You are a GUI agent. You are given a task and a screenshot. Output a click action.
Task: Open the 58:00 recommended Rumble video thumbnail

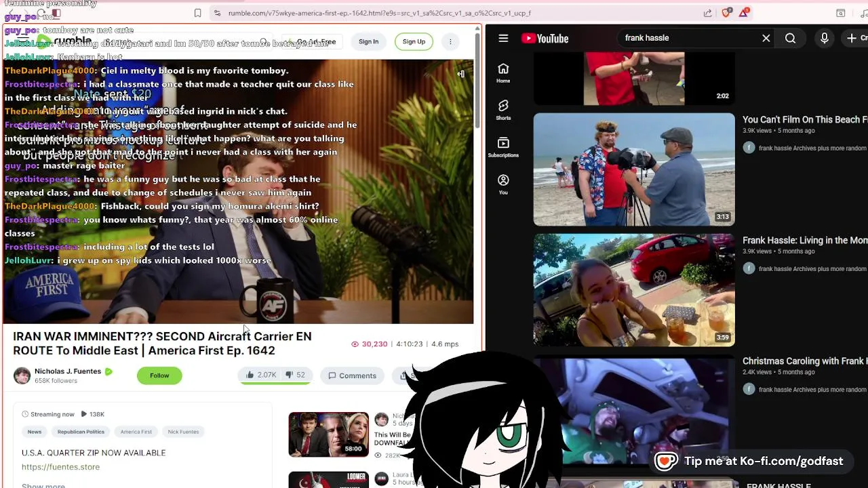pyautogui.click(x=329, y=434)
